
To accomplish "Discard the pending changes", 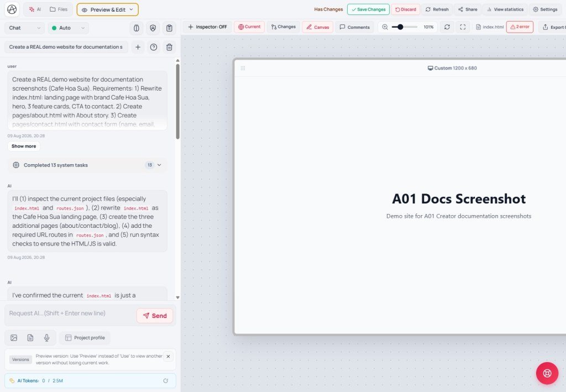I will tap(405, 9).
